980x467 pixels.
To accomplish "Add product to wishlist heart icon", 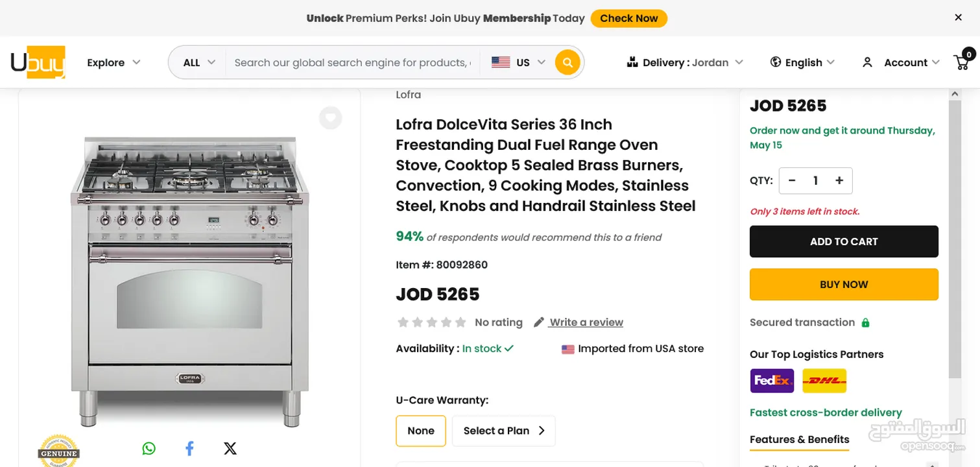I will tap(330, 118).
